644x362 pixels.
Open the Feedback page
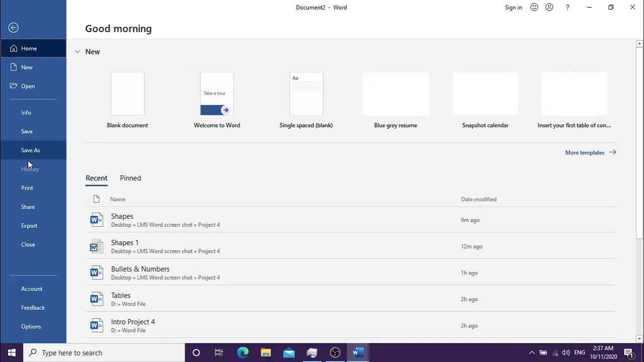coord(33,308)
